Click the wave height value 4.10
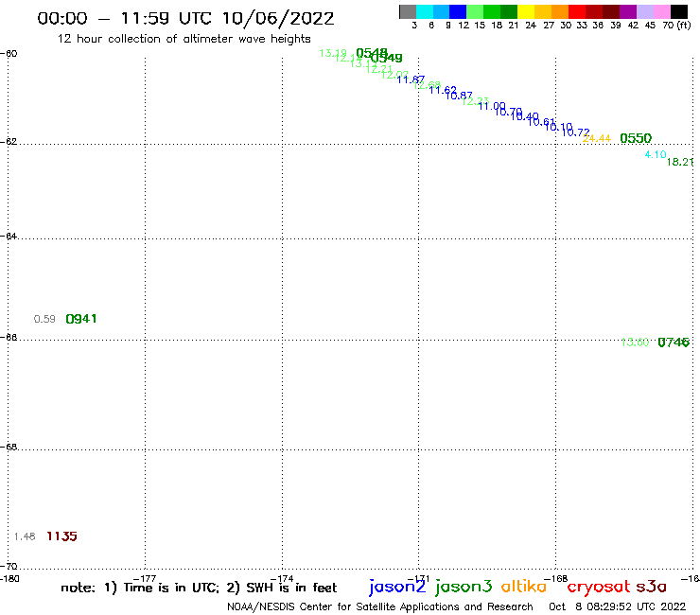This screenshot has width=700, height=615. 656,154
